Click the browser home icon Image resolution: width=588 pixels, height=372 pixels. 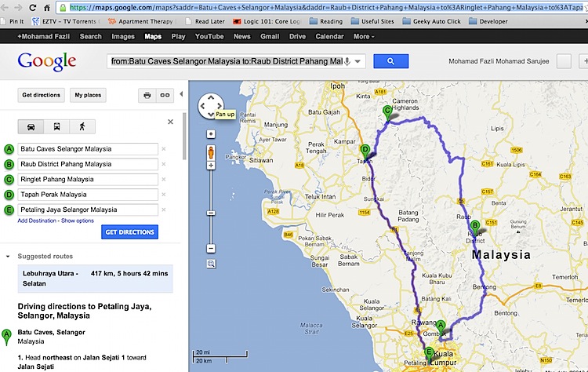coord(47,8)
